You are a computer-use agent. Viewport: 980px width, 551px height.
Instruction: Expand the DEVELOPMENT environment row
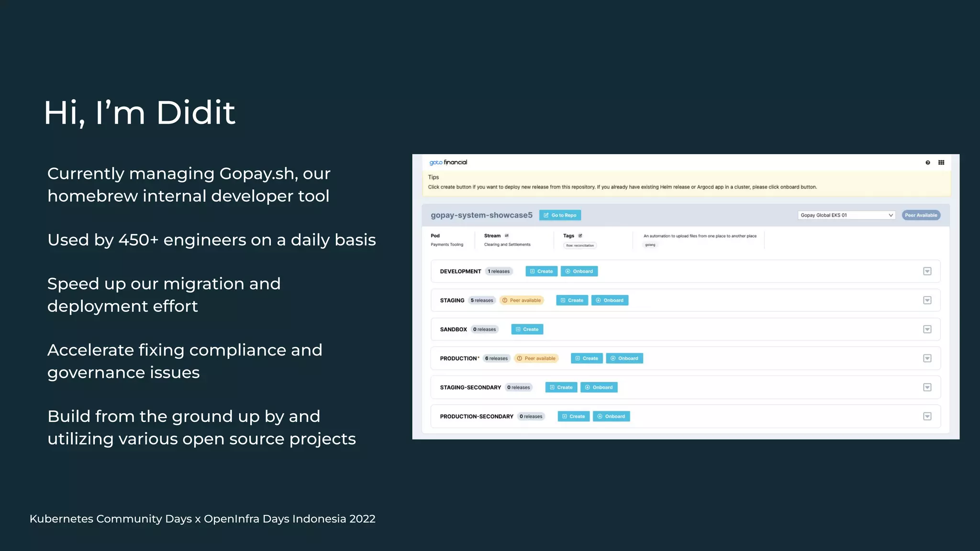927,271
